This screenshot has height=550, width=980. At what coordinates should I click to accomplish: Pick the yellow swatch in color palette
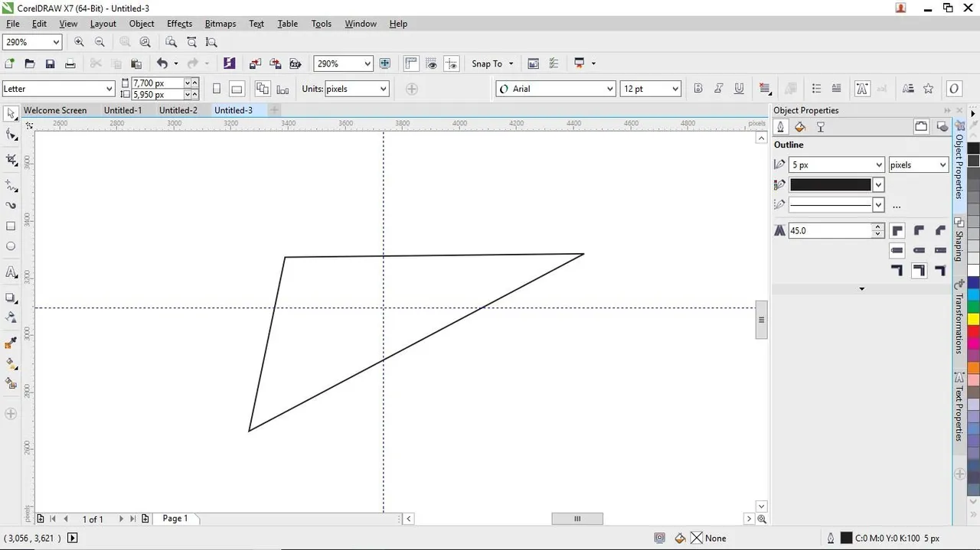coord(973,319)
